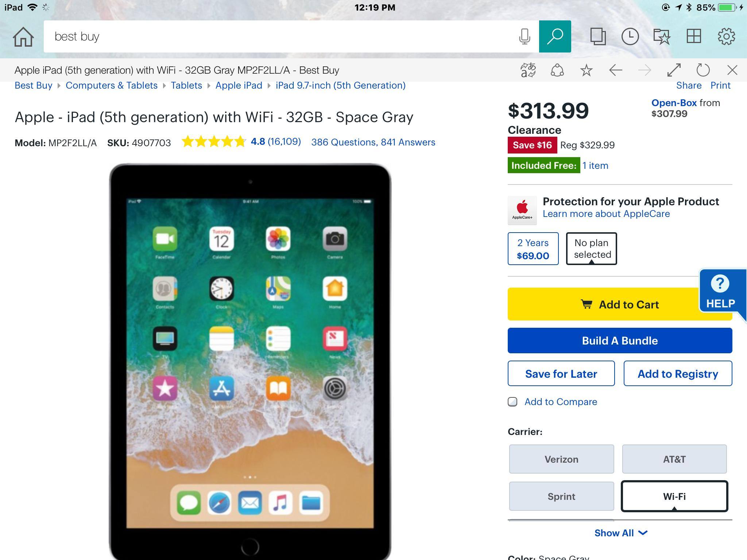Screen dimensions: 747x560
Task: Open the bookmarks folder icon
Action: tap(662, 36)
